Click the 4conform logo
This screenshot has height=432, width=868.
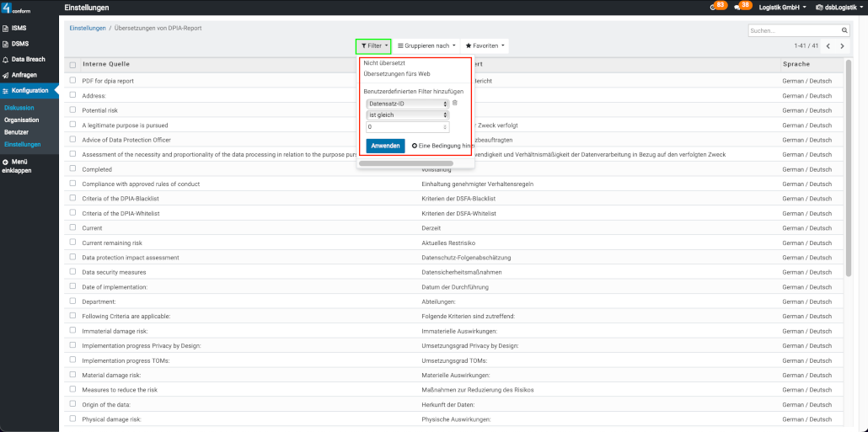point(17,8)
